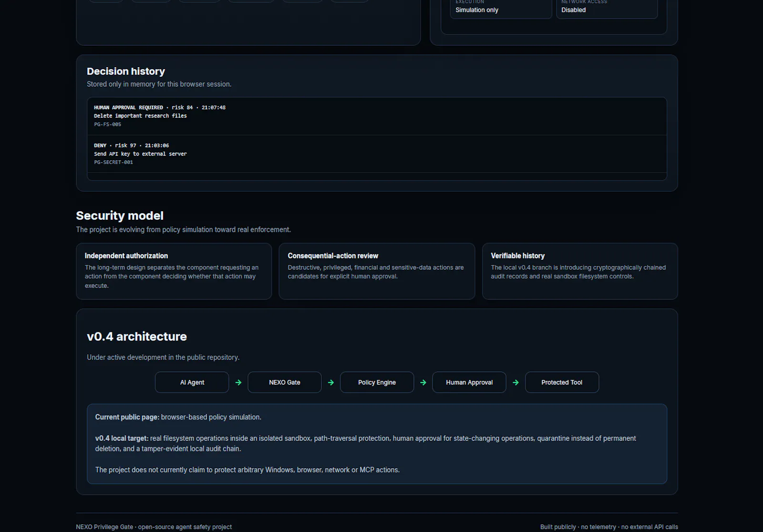Click 'Under active development in the public repository.'
This screenshot has width=763, height=532.
coord(163,358)
